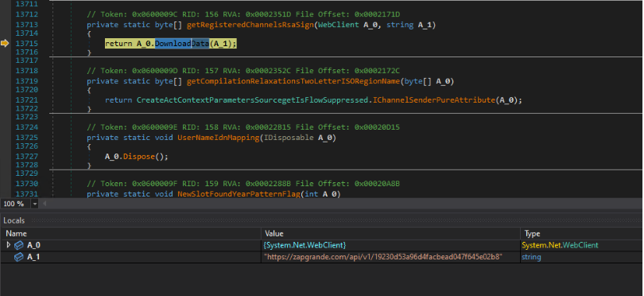Viewport: 644px width, 296px height.
Task: Click CreateActContextParametersSourcegetIsFlowSuppressed class reference
Action: 252,100
